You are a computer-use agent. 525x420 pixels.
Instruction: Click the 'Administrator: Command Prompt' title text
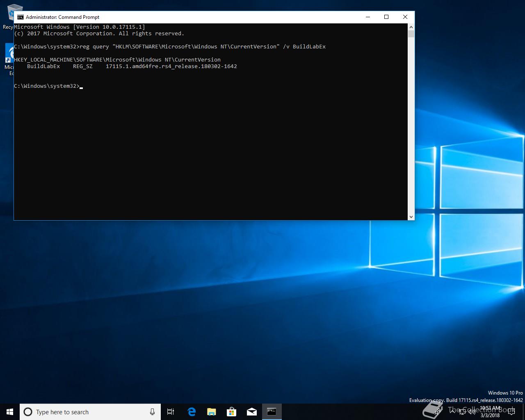point(62,17)
